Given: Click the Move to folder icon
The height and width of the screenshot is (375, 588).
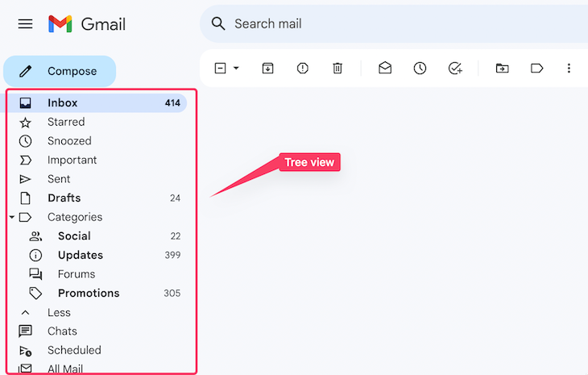Looking at the screenshot, I should click(502, 69).
